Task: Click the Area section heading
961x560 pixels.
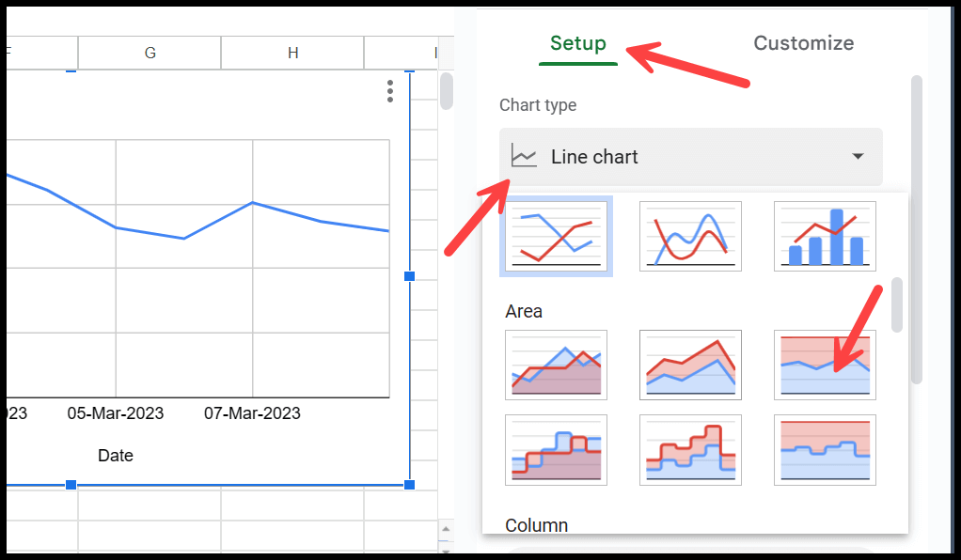Action: 524,311
